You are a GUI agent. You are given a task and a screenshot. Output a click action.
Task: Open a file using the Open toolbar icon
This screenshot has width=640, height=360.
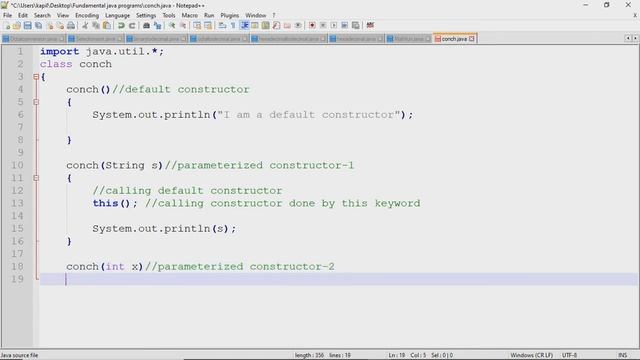[17, 25]
